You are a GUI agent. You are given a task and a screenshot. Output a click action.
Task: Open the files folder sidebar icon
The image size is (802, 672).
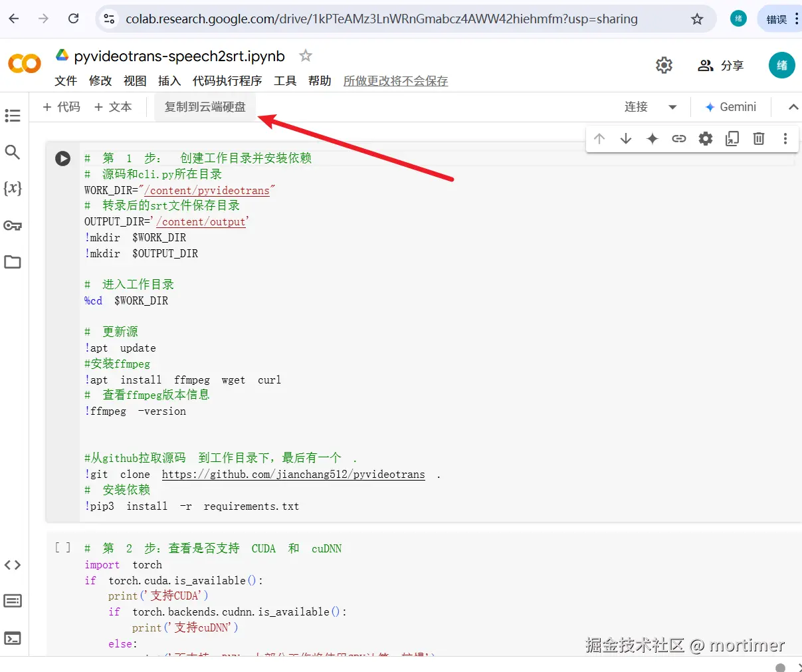point(13,262)
